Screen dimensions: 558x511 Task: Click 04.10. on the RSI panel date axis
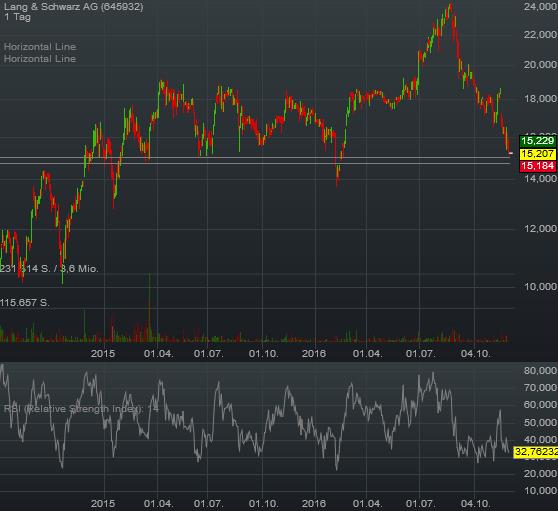point(475,504)
